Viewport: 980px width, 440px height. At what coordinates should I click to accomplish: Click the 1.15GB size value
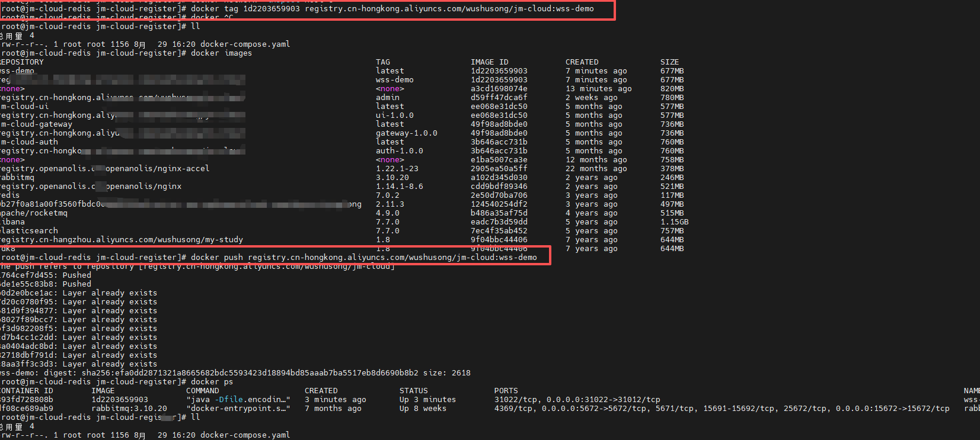coord(674,222)
